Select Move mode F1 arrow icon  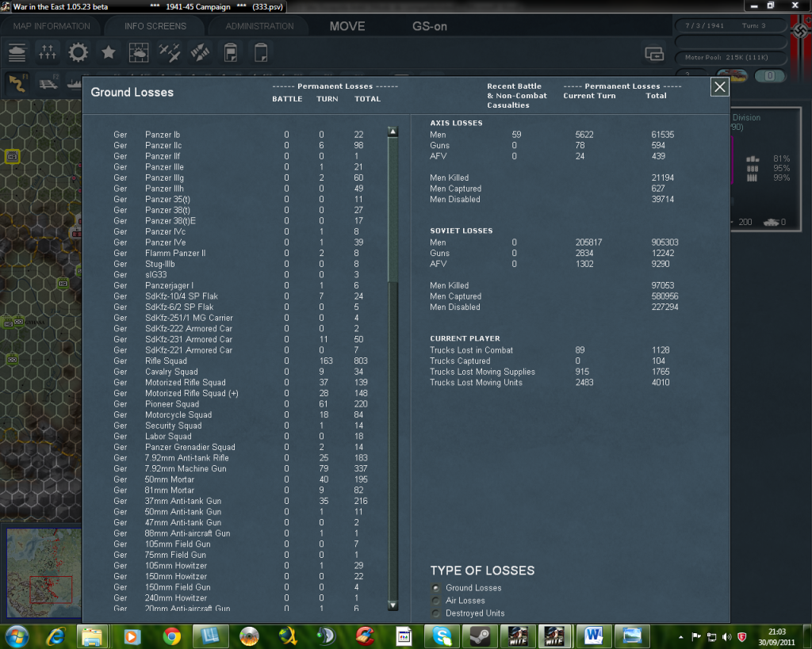[x=17, y=83]
